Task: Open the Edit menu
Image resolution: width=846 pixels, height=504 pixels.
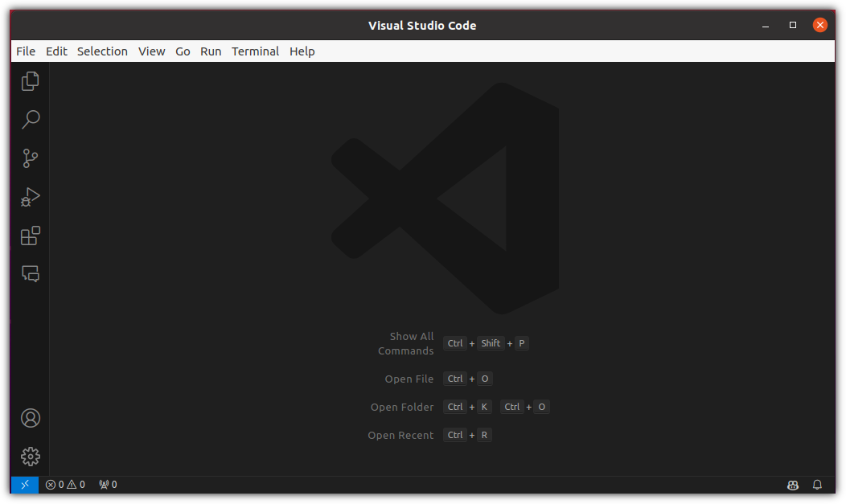Action: (56, 51)
